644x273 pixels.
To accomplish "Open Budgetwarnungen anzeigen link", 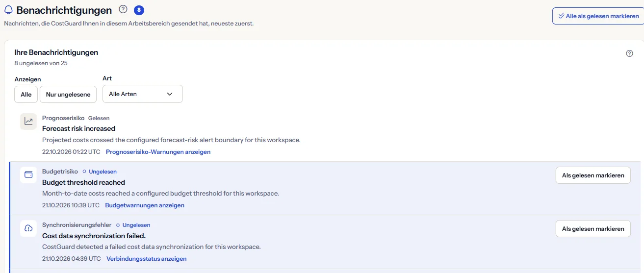I will click(145, 205).
